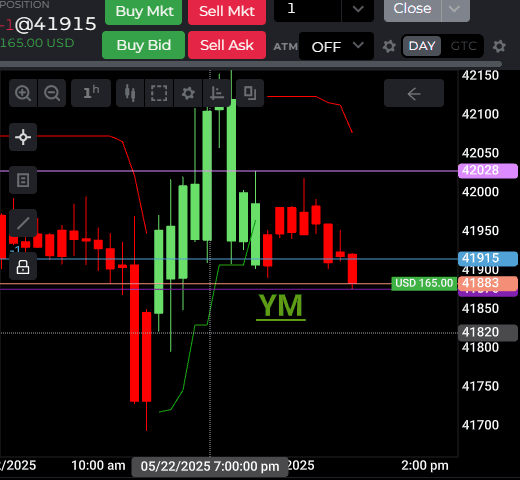Expand the Close position options arrow

[455, 9]
